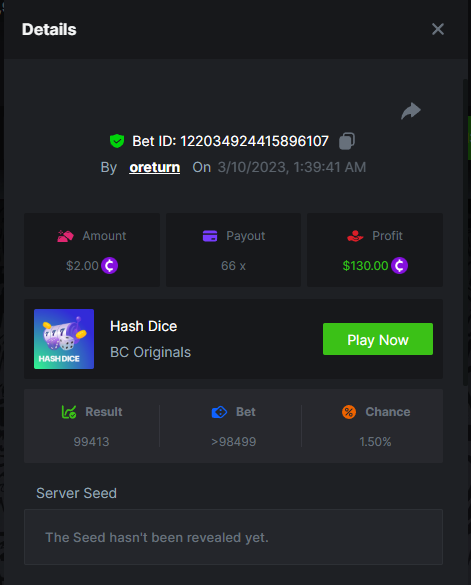The height and width of the screenshot is (585, 471).
Task: Click the BC Originals provider label
Action: click(x=150, y=352)
